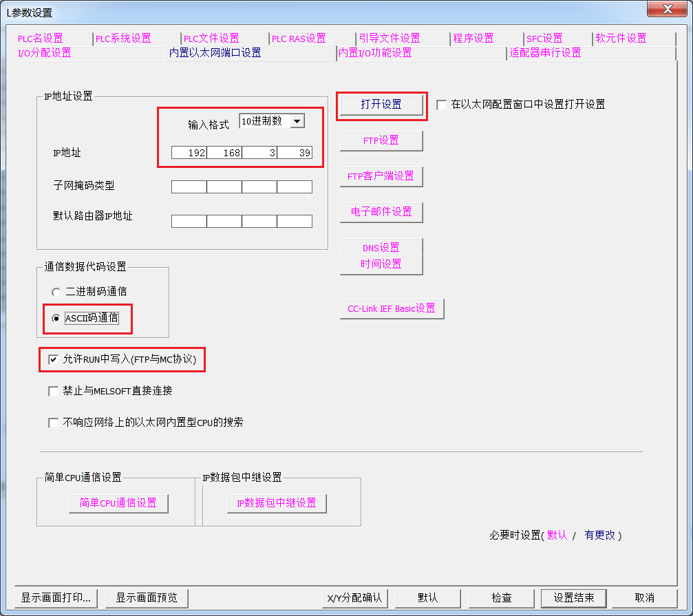This screenshot has height=616, width=693.
Task: Select the ASCII码通信 radio button
Action: [56, 318]
